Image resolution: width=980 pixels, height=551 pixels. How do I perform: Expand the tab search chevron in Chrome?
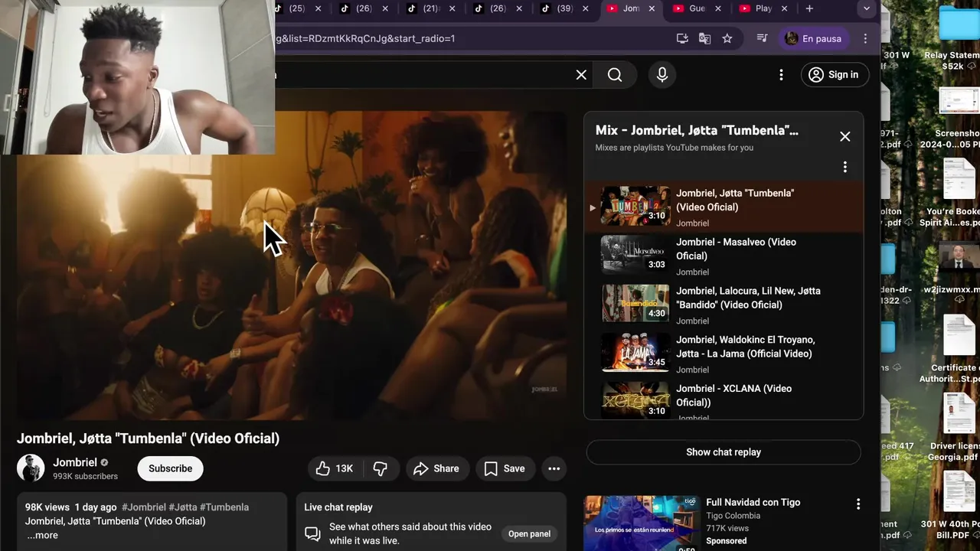click(x=866, y=8)
